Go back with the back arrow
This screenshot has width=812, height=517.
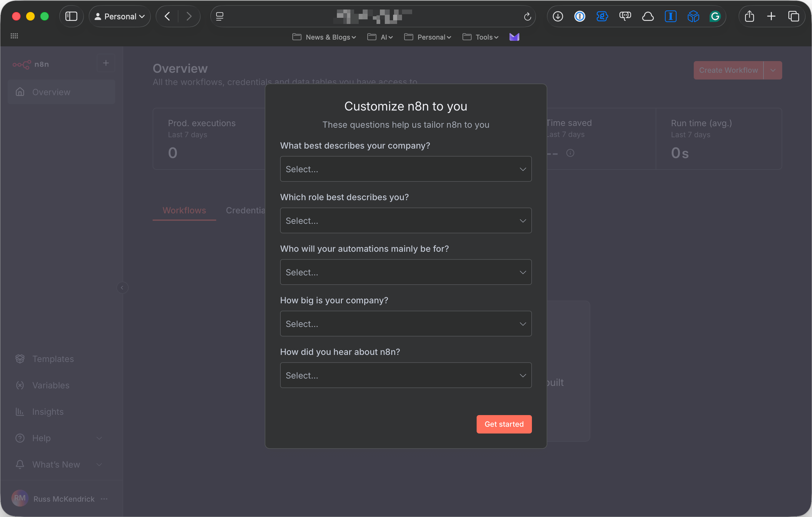(x=167, y=16)
